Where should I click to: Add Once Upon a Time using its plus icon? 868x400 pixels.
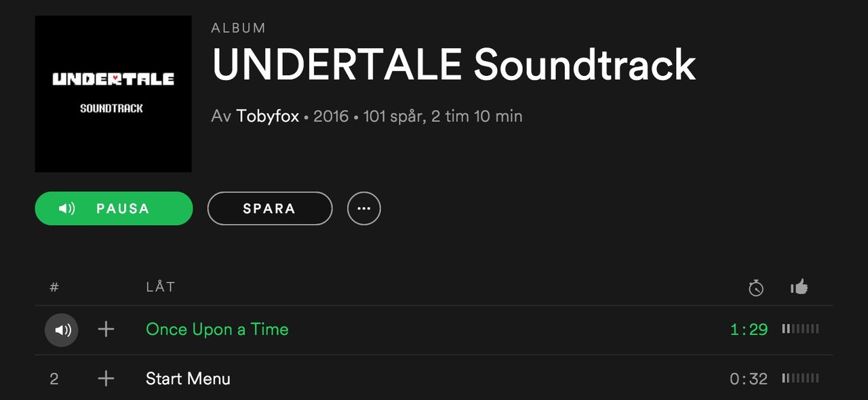click(x=105, y=329)
